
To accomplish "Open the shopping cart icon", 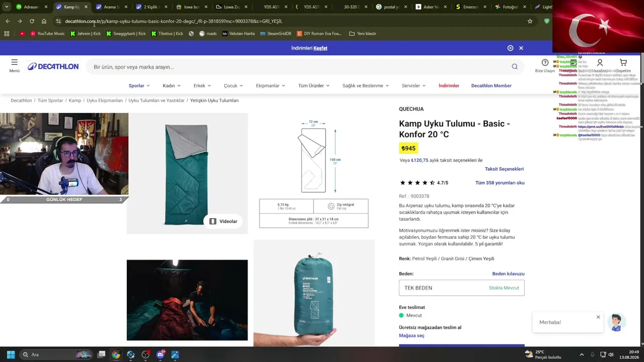I will pyautogui.click(x=623, y=63).
